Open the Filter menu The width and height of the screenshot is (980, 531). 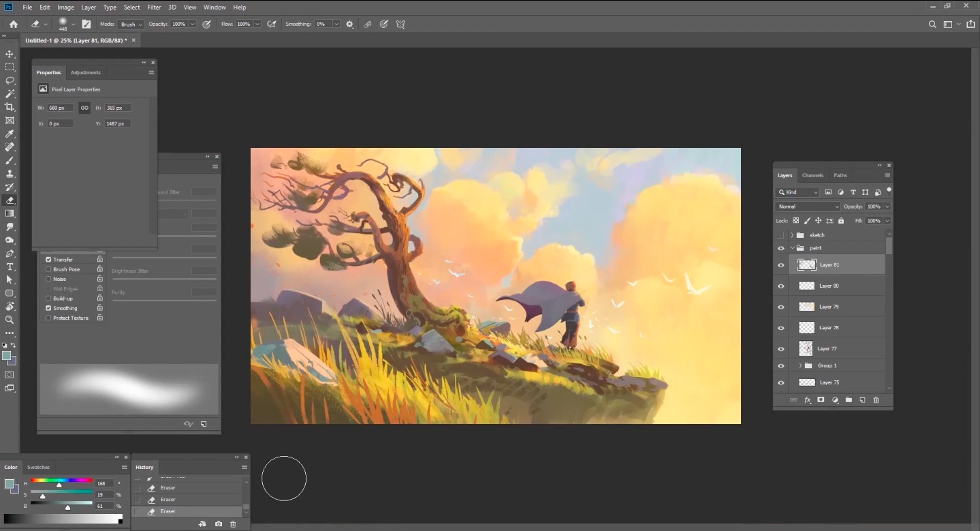154,7
